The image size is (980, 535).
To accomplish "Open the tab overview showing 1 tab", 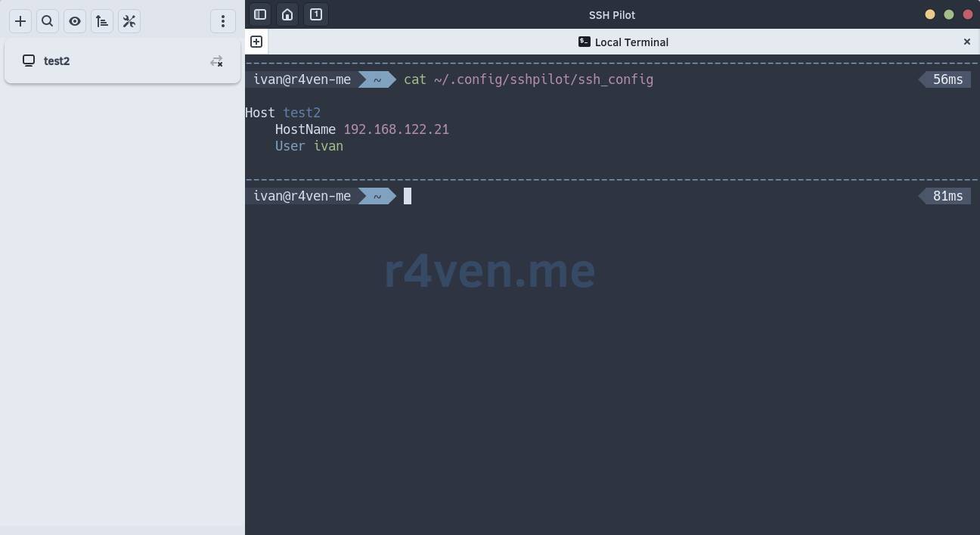I will [x=316, y=14].
